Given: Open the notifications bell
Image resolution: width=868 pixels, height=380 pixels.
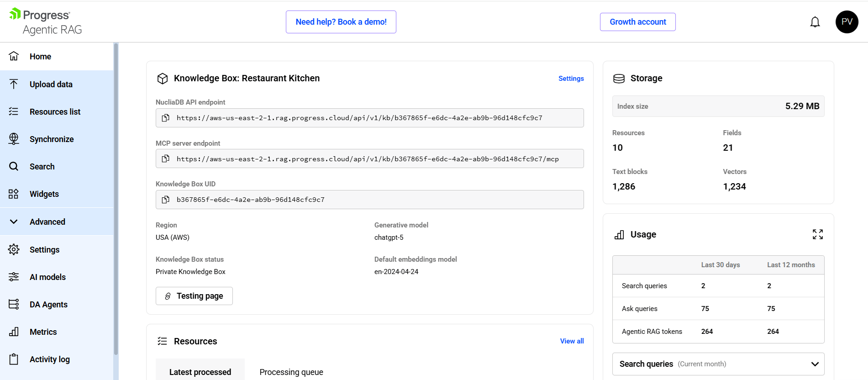Looking at the screenshot, I should click(815, 22).
